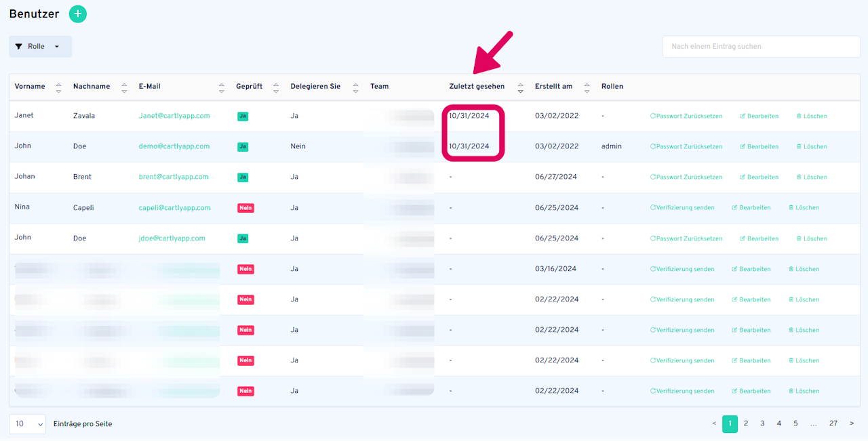Sort by Nachname using its sort arrows
Image resolution: width=868 pixels, height=441 pixels.
(x=124, y=87)
